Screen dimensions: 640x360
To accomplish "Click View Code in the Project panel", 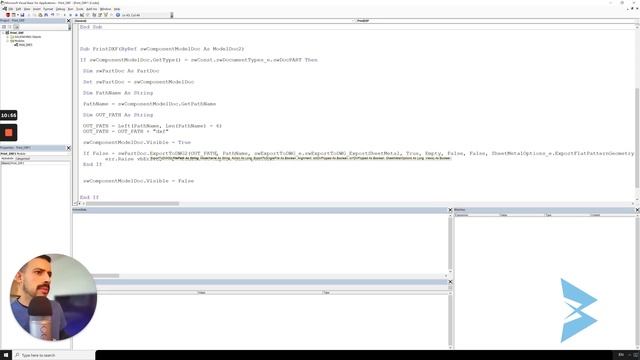I will point(4,27).
